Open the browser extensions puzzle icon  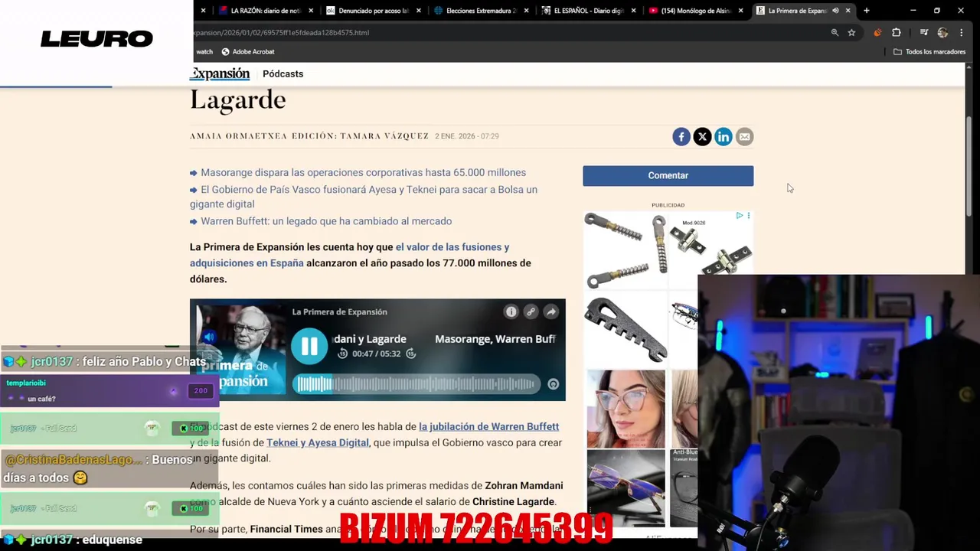897,33
